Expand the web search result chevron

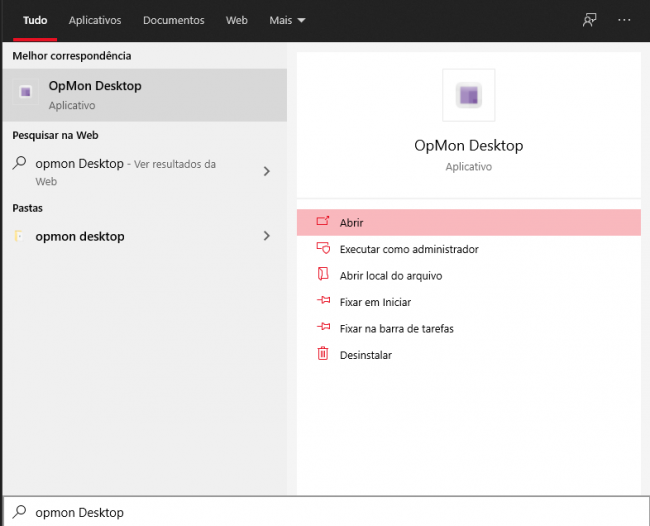pyautogui.click(x=266, y=171)
